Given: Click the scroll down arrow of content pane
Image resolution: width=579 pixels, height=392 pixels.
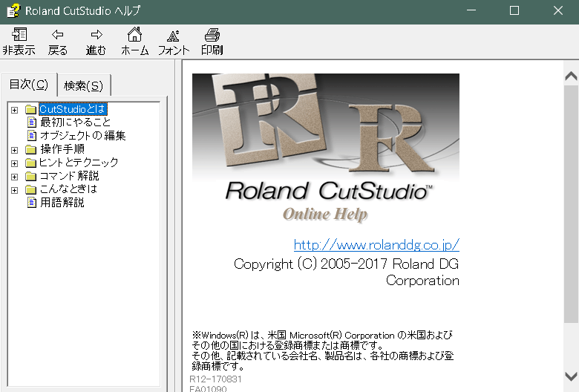Looking at the screenshot, I should point(571,376).
